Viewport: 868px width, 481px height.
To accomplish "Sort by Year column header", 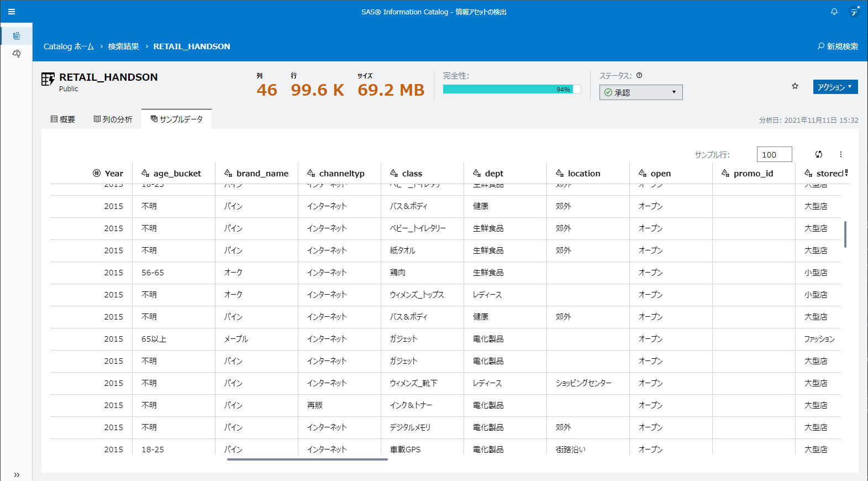I will 114,173.
